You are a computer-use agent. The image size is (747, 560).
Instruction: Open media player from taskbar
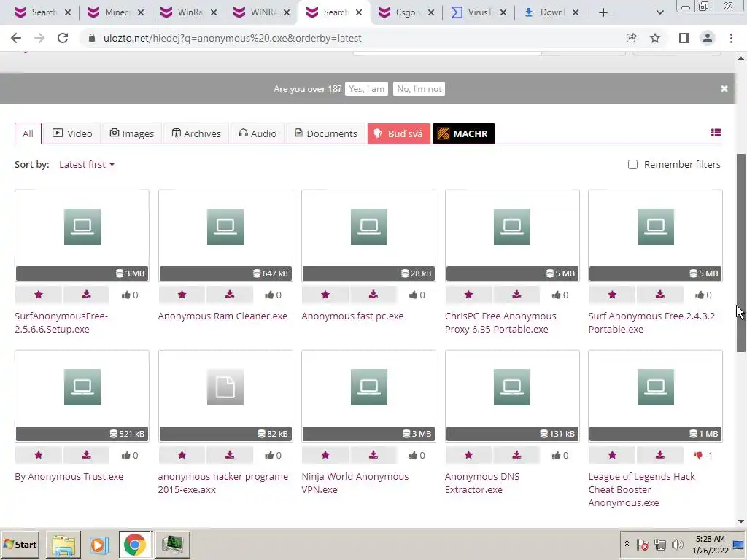pos(99,544)
